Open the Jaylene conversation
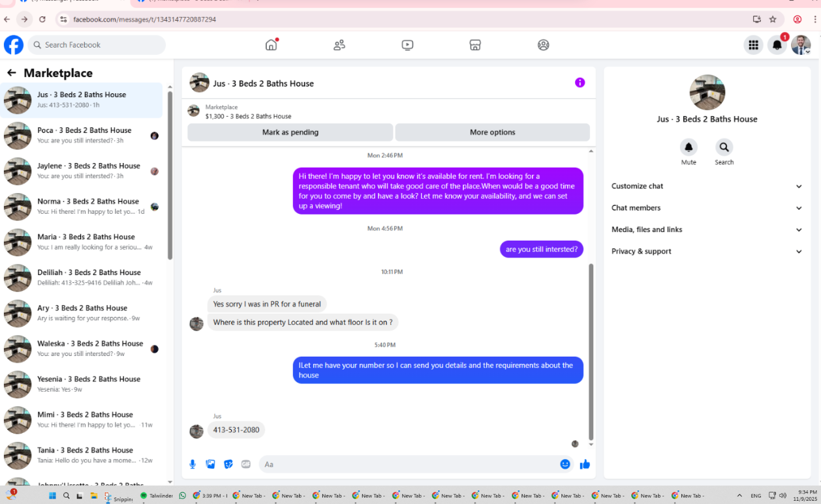This screenshot has width=821, height=504. pyautogui.click(x=82, y=171)
